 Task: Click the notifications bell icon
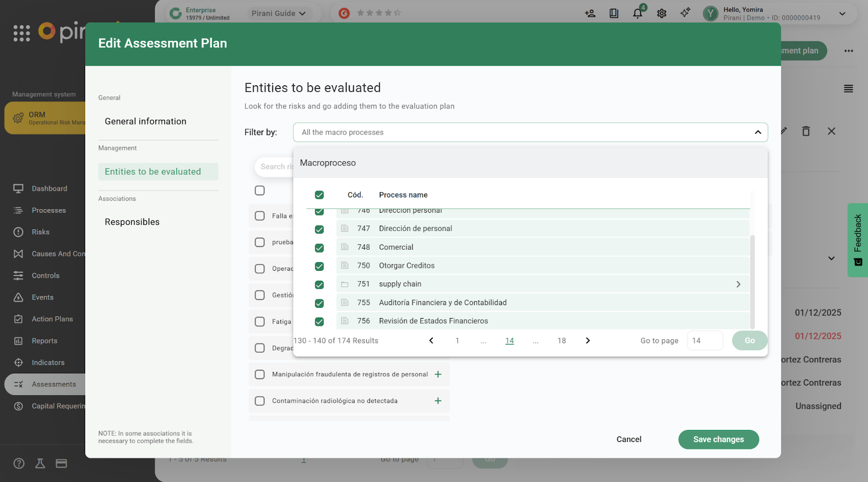coord(637,14)
